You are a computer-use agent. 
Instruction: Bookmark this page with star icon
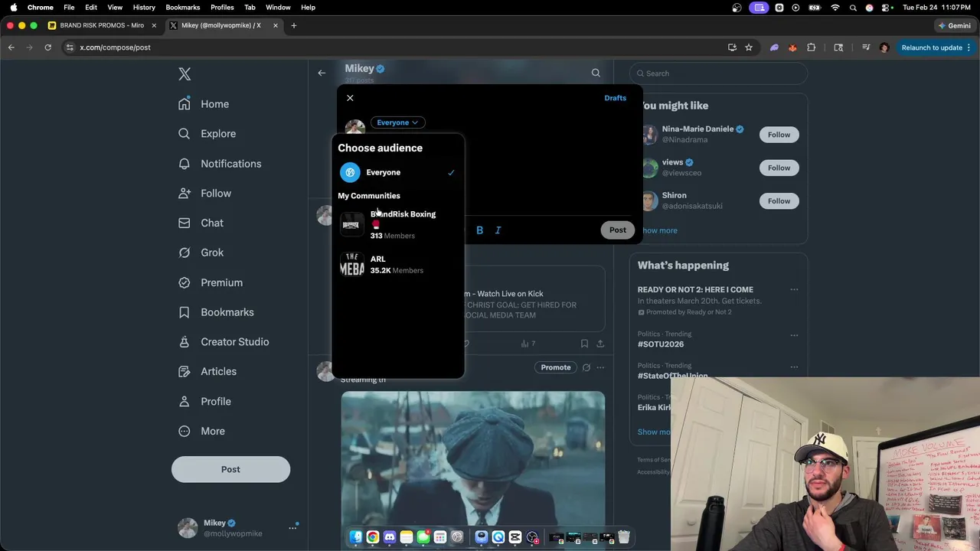click(749, 47)
